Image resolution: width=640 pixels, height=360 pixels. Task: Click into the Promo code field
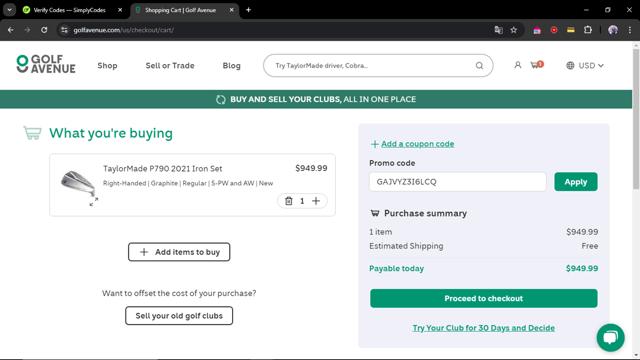pyautogui.click(x=457, y=182)
